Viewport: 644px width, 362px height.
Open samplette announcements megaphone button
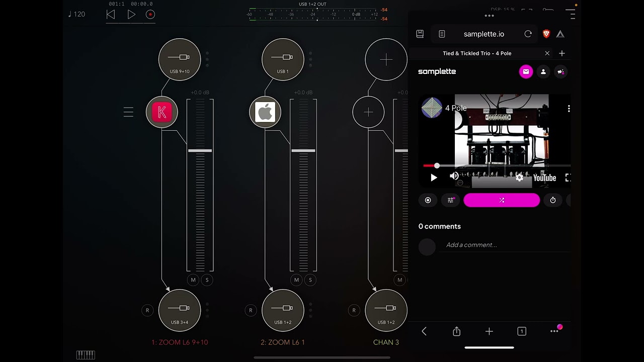click(x=561, y=72)
